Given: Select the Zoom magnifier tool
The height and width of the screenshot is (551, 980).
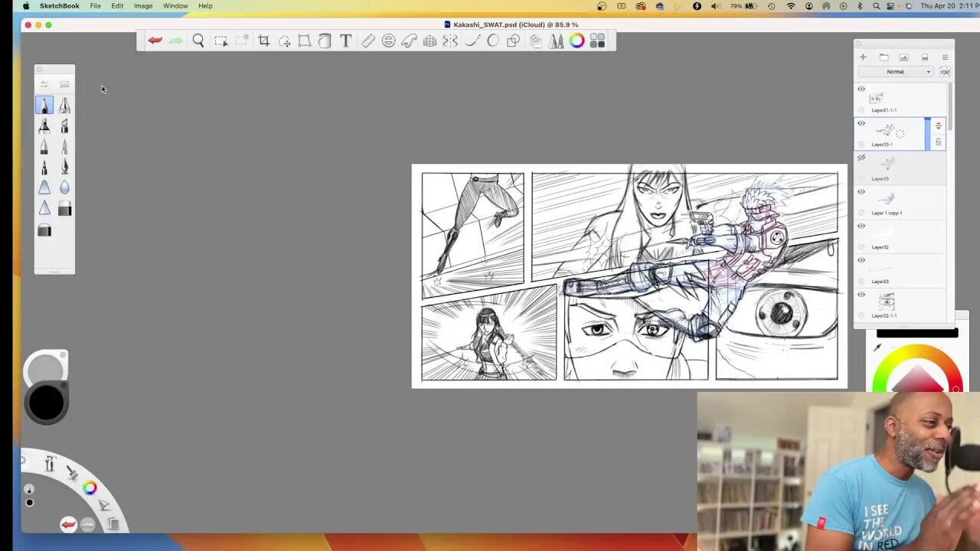Looking at the screenshot, I should click(x=198, y=41).
